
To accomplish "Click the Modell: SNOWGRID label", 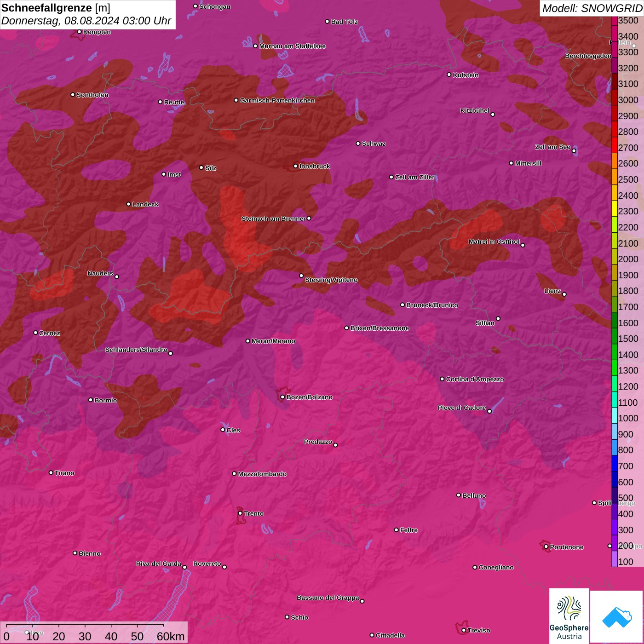I will (x=592, y=8).
